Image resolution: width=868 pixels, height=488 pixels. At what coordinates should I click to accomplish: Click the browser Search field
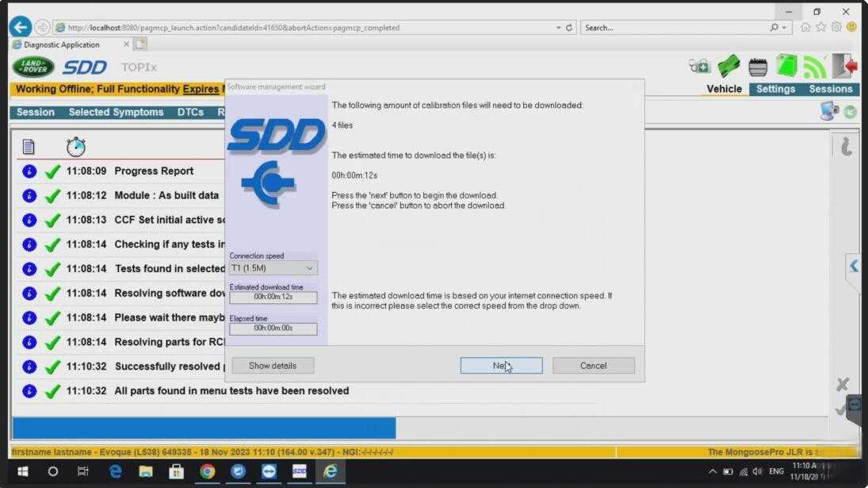point(675,27)
